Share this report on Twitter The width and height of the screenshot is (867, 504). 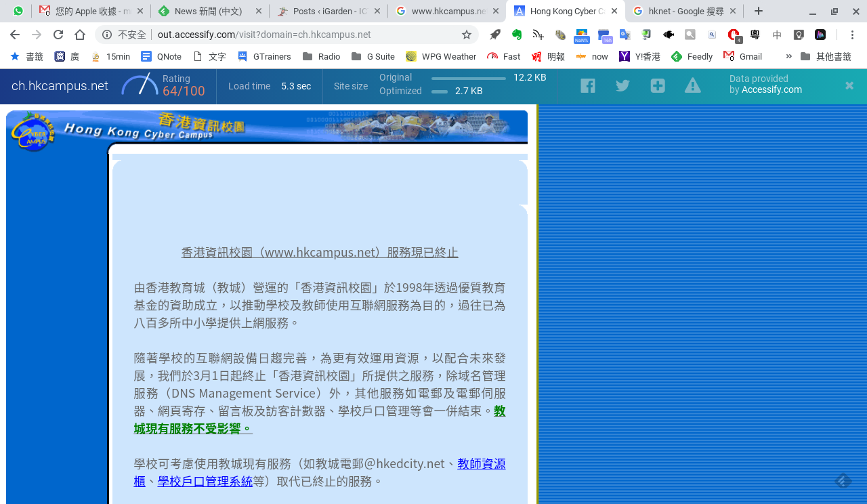point(622,85)
